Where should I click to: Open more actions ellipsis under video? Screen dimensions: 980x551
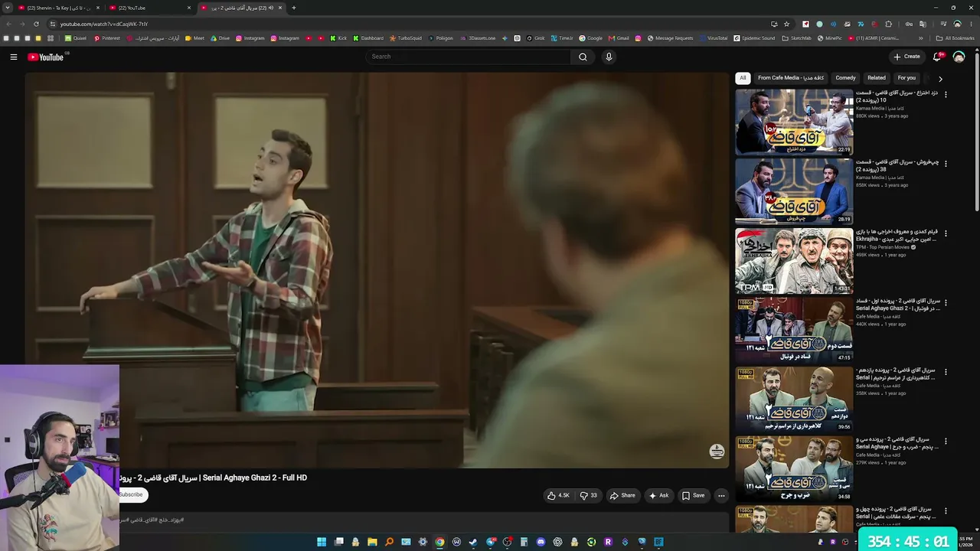pyautogui.click(x=721, y=495)
